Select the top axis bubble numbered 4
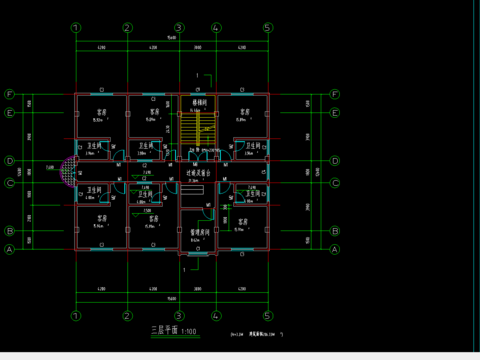 (216, 27)
